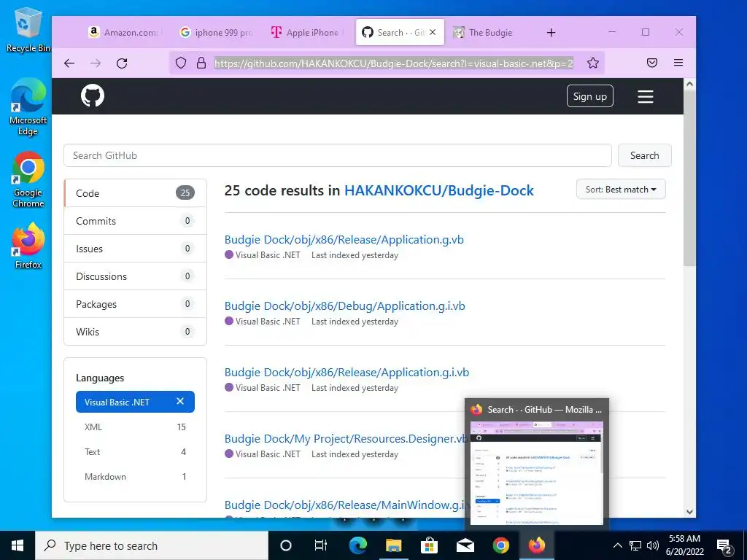Go back to the previous page
This screenshot has height=560, width=747.
coord(69,63)
